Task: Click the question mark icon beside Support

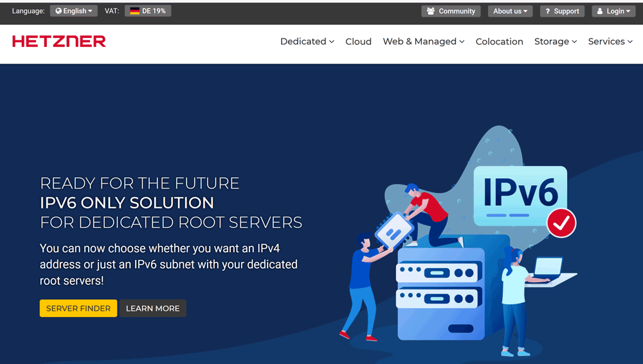Action: point(547,11)
